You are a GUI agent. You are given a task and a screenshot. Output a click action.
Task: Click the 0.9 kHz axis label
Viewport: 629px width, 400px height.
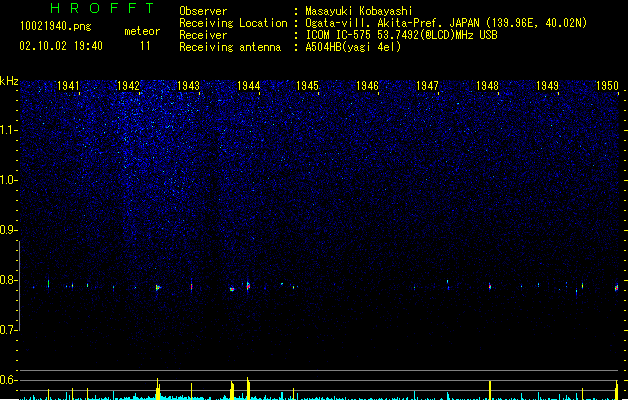pos(8,230)
